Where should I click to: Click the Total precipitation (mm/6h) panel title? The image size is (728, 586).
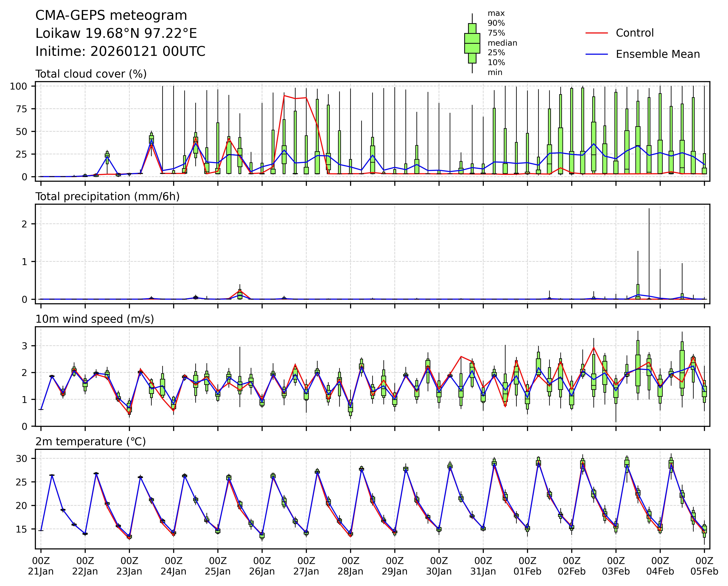[107, 196]
